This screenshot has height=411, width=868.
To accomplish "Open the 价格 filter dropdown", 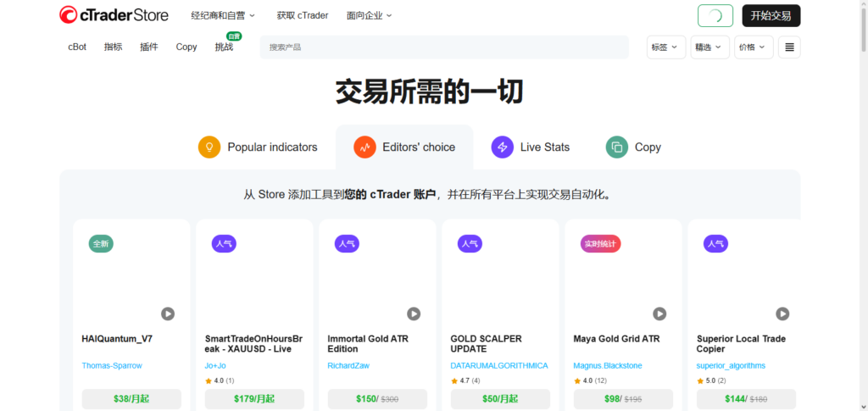I will click(x=754, y=47).
